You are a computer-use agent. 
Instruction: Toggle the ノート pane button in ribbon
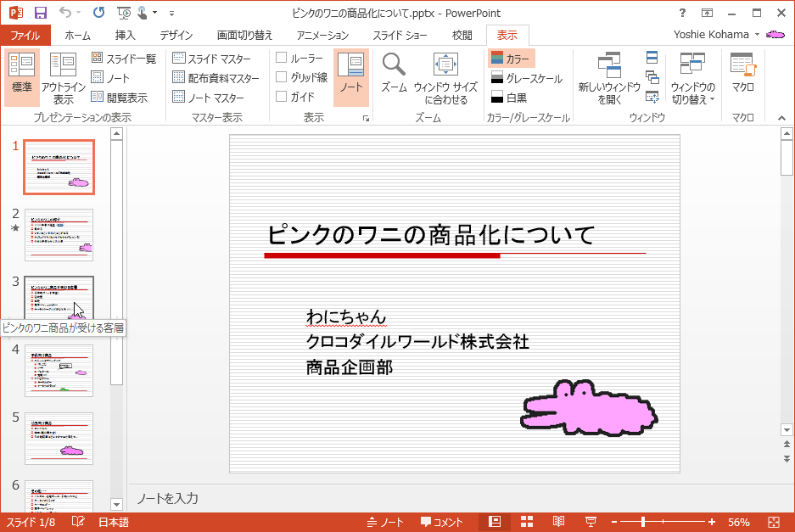[351, 77]
